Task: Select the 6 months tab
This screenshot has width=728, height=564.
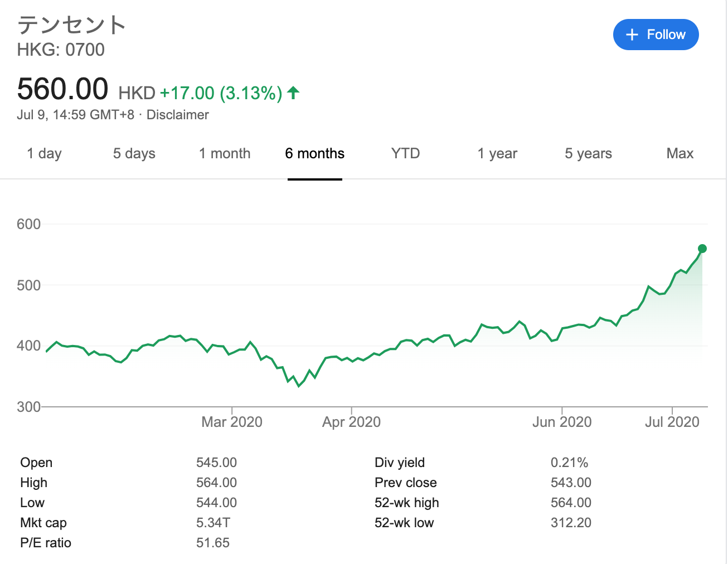Action: [314, 154]
